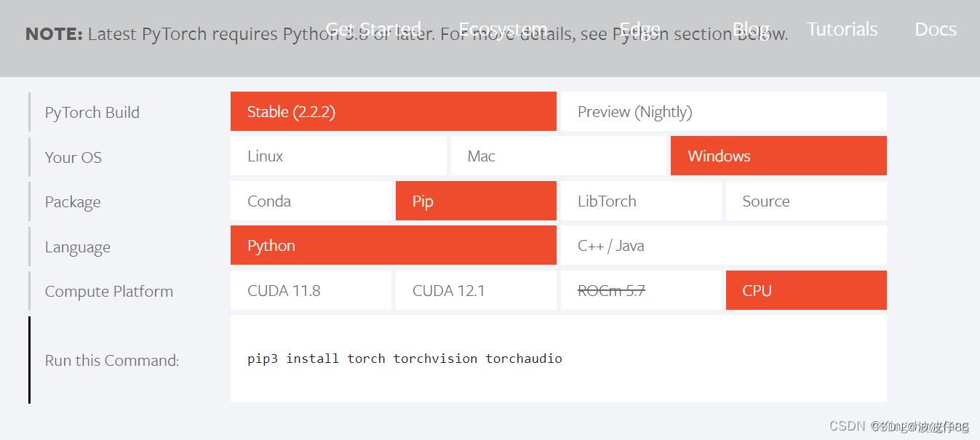Choose CPU as the compute platform
980x440 pixels.
(805, 290)
